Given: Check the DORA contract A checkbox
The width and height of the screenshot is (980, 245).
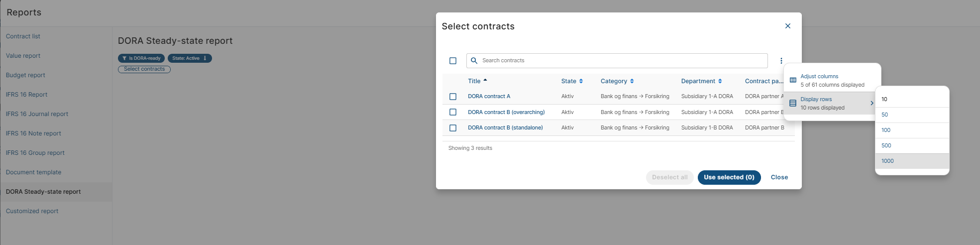Looking at the screenshot, I should [453, 97].
